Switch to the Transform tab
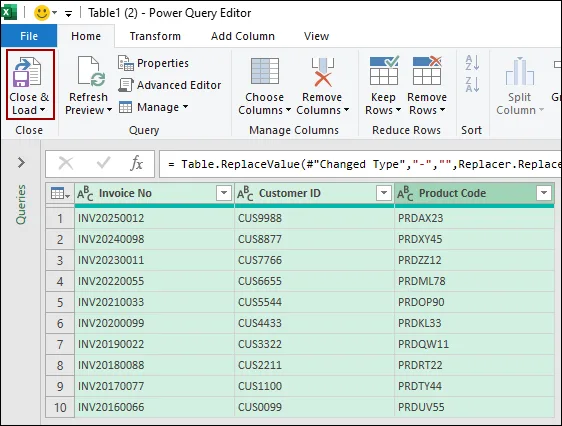The width and height of the screenshot is (562, 426). (155, 36)
